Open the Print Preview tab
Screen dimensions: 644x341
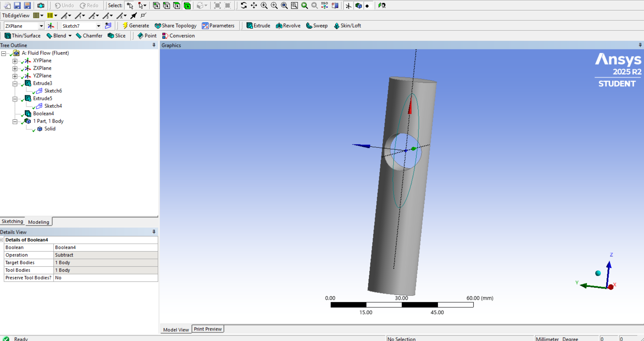tap(208, 329)
